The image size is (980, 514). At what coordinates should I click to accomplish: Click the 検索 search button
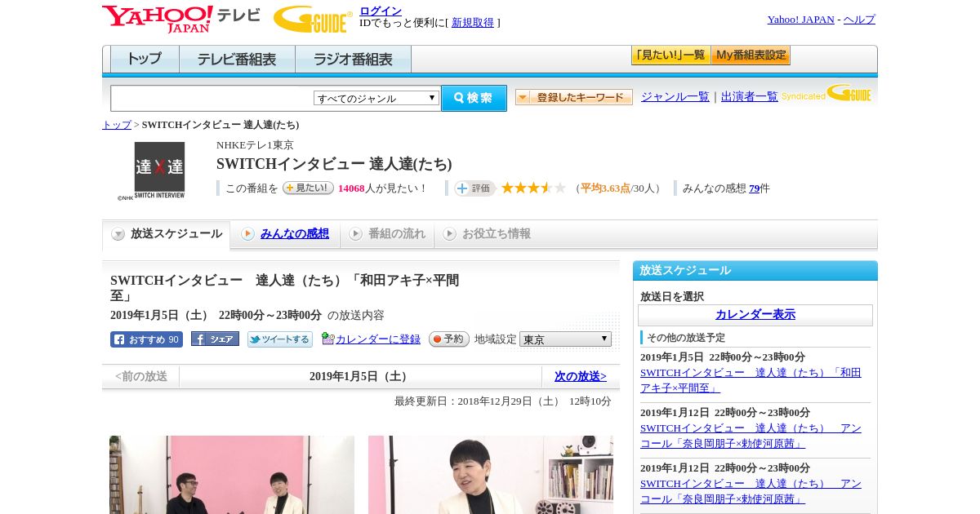point(474,98)
